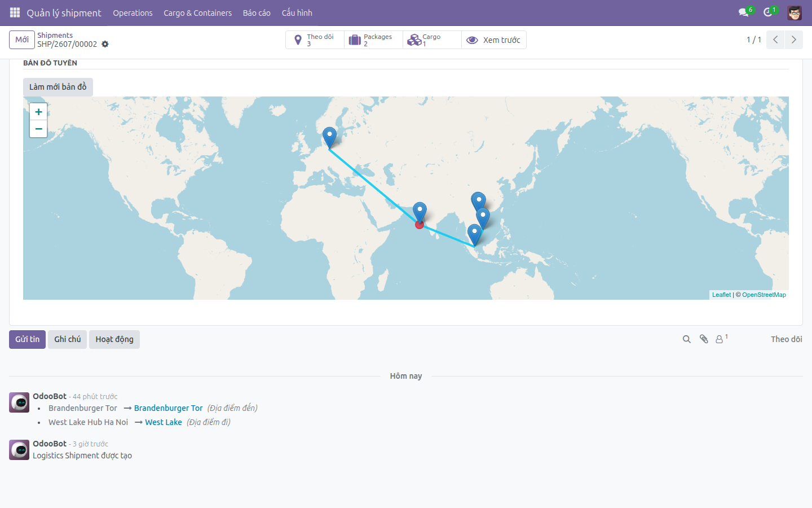Screen dimensions: 812x508
Task: Open the Operations menu
Action: [133, 12]
